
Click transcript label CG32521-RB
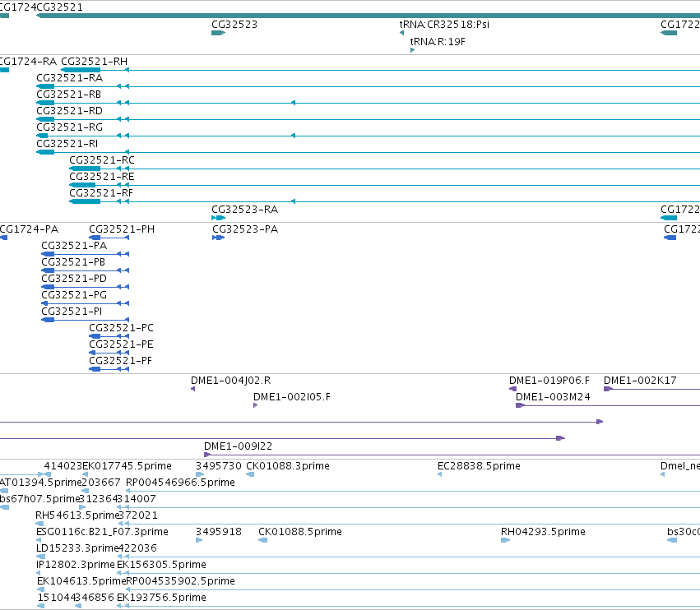69,95
